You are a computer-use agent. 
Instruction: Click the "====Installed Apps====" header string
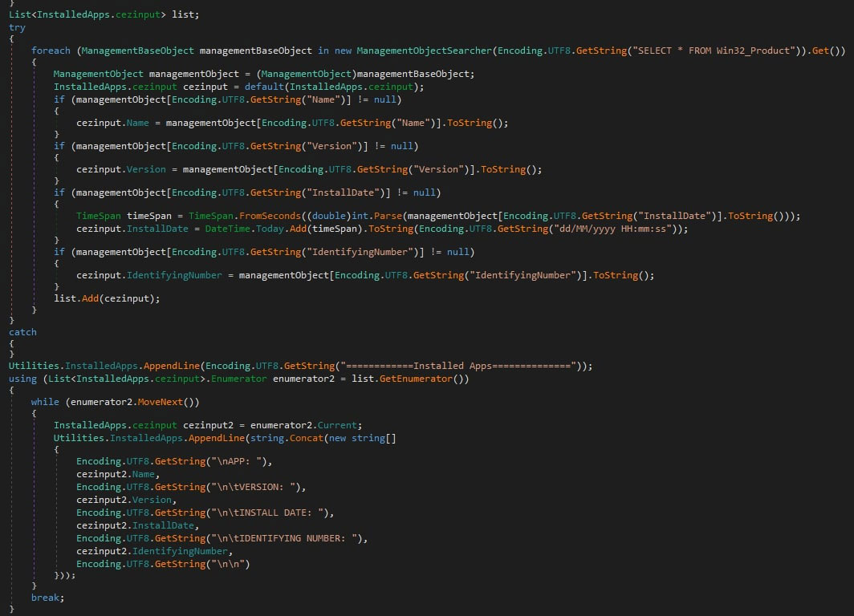click(x=459, y=366)
